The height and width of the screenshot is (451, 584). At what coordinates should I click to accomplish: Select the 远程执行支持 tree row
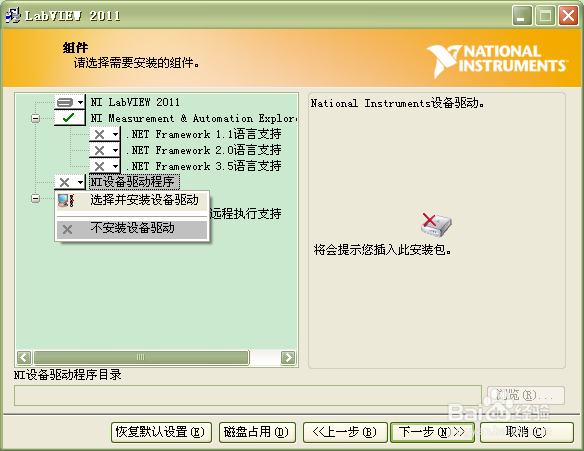[246, 214]
